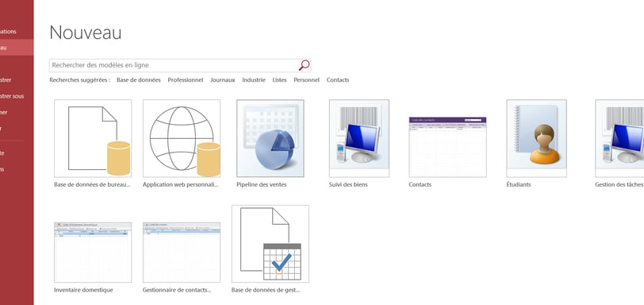
Task: Choose Enregistrer sous in the sidebar
Action: click(x=17, y=96)
